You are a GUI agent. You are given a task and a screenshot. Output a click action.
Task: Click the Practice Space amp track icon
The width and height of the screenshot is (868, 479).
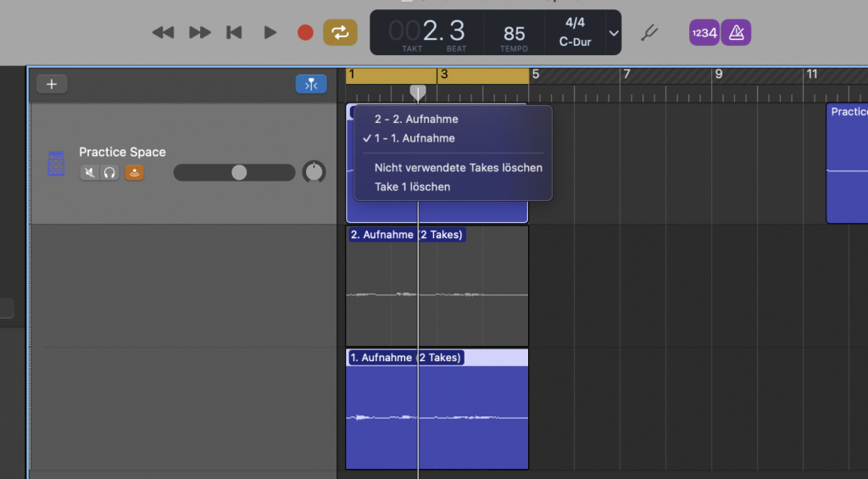click(56, 164)
